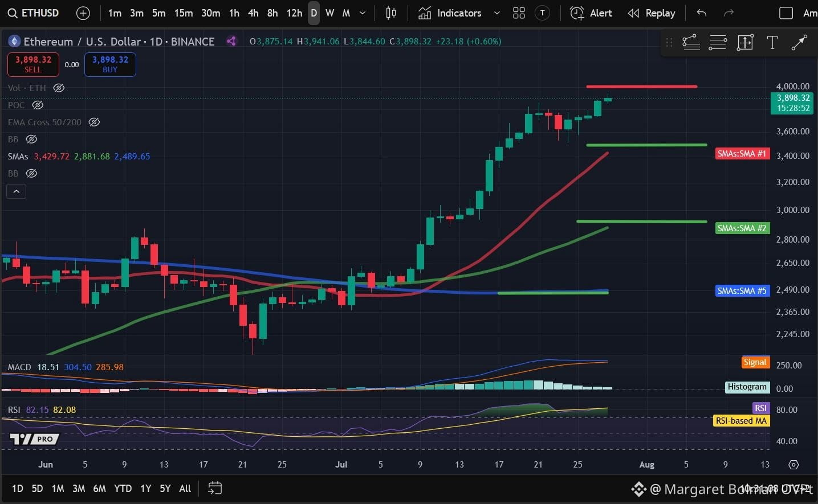Image resolution: width=818 pixels, height=504 pixels.
Task: Click the orange Signal scale label
Action: pyautogui.click(x=755, y=362)
